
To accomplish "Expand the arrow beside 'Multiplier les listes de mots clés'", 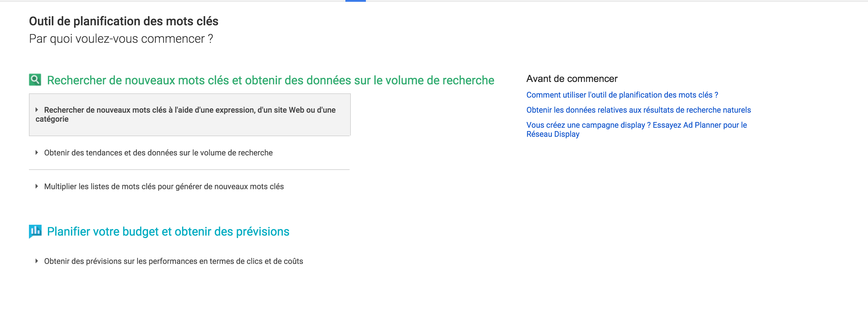I will 37,186.
